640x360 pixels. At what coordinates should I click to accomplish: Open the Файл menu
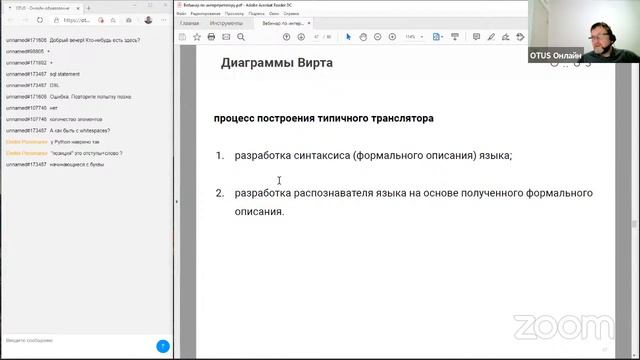181,13
